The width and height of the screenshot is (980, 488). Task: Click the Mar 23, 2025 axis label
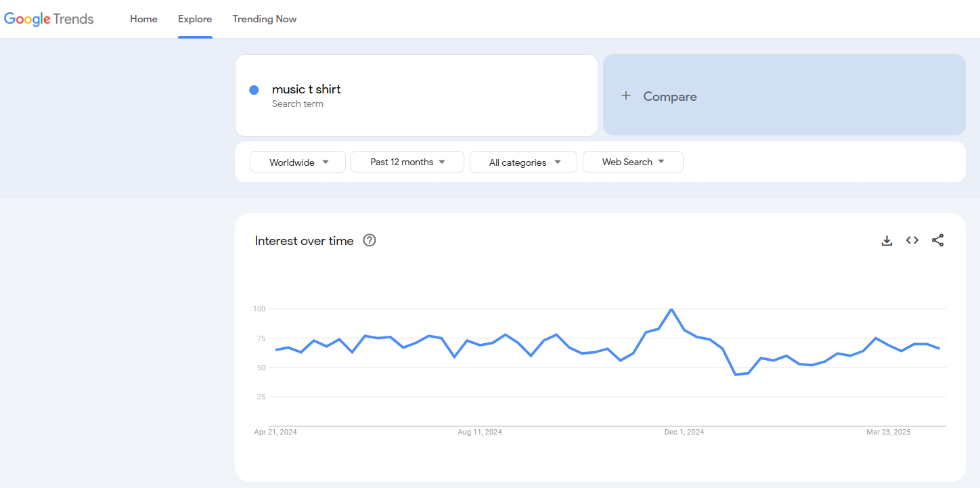(889, 432)
